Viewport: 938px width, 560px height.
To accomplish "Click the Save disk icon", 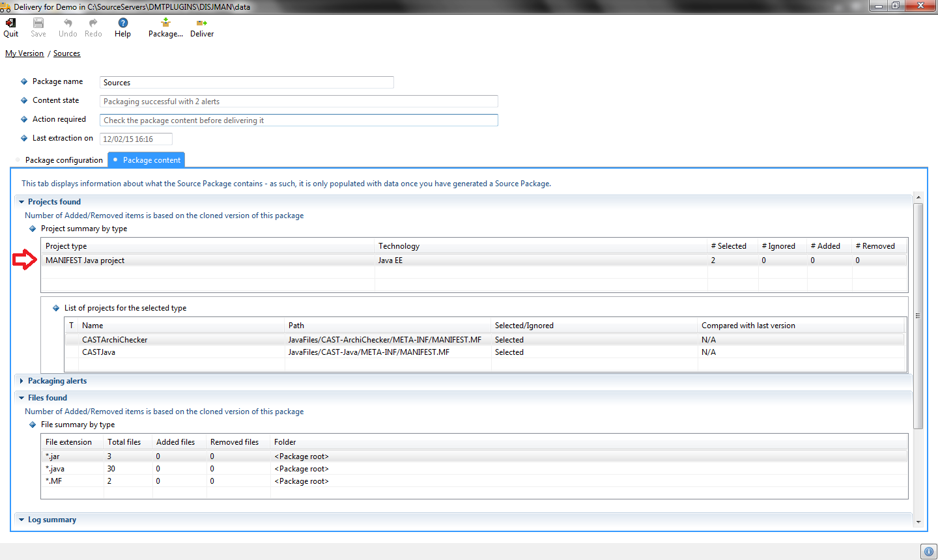I will (x=38, y=23).
